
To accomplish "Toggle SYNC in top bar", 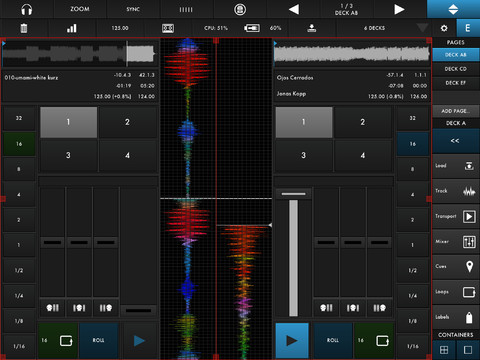I will click(x=133, y=9).
